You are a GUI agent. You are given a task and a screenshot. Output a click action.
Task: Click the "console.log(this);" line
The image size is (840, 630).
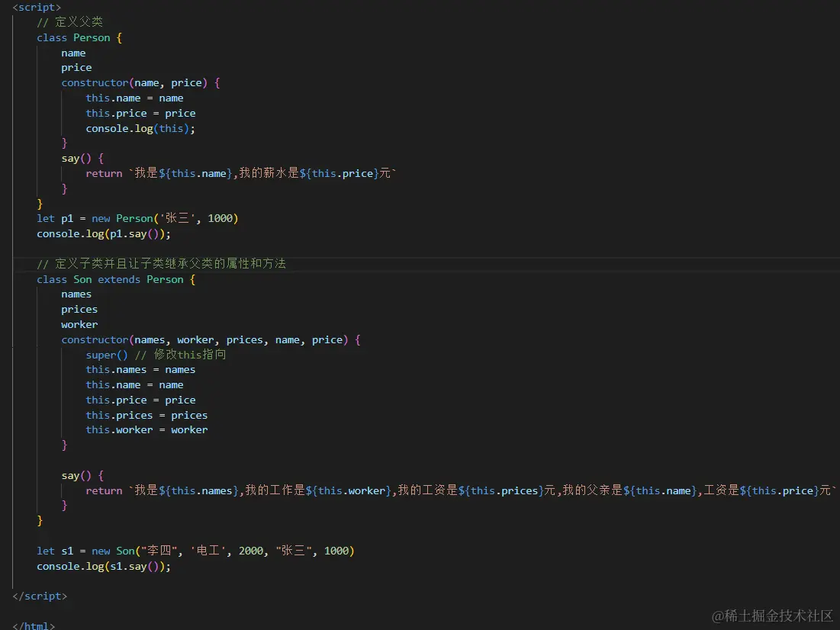pyautogui.click(x=140, y=129)
